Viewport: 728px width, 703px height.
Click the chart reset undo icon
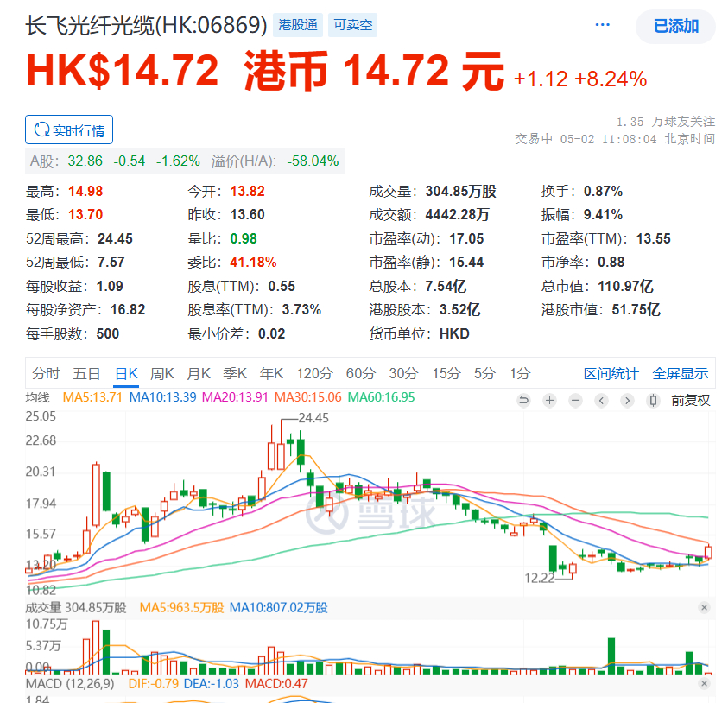523,400
